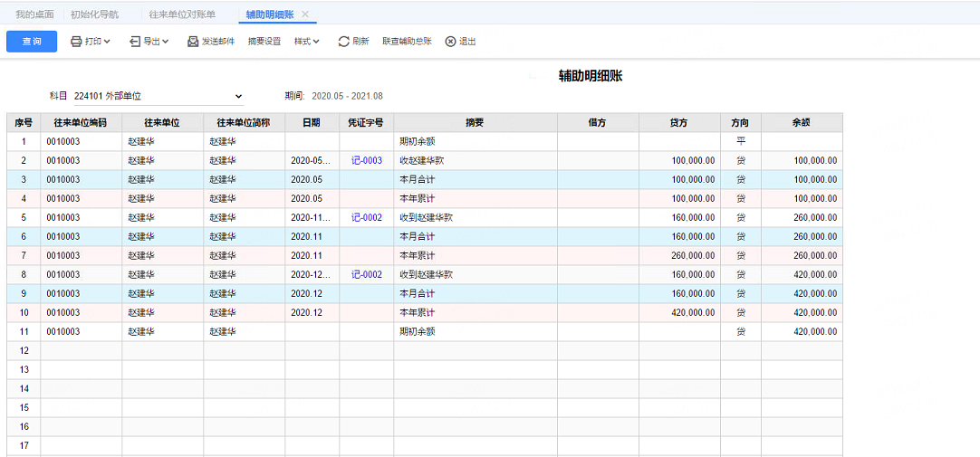Select the 辅助明细账 tab
980x457 pixels.
click(x=269, y=14)
